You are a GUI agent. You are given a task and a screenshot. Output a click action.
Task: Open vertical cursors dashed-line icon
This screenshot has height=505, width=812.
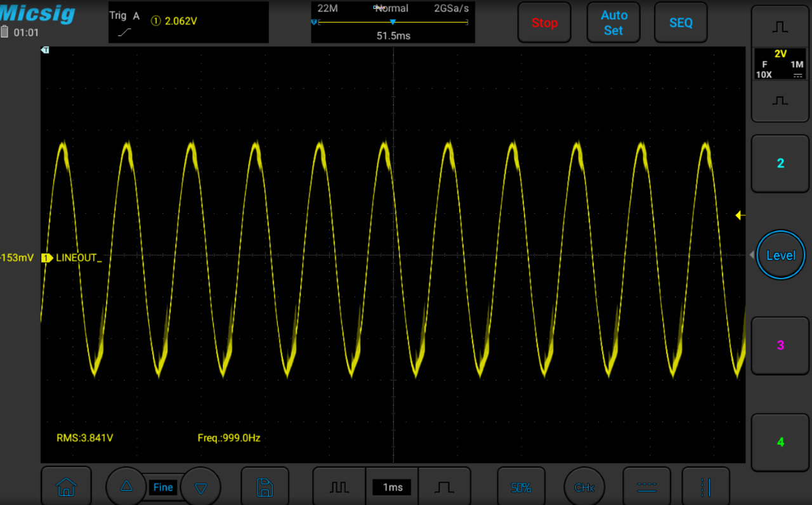(705, 487)
